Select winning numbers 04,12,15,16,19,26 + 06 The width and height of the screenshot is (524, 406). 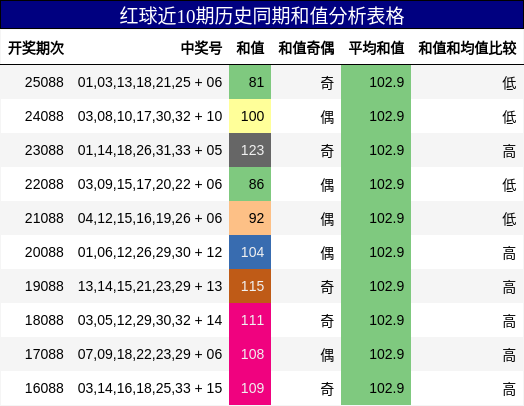tap(150, 218)
